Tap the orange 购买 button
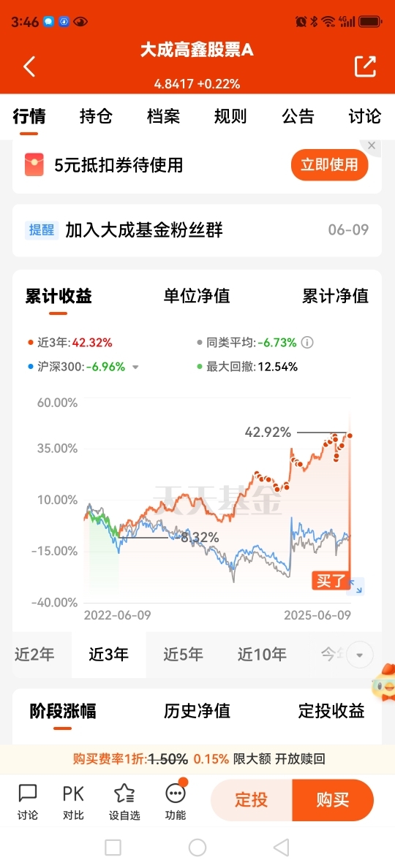The image size is (395, 868). point(333,800)
